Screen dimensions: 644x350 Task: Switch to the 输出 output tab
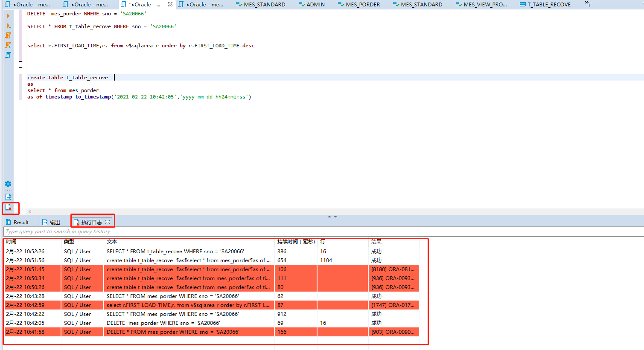point(54,222)
